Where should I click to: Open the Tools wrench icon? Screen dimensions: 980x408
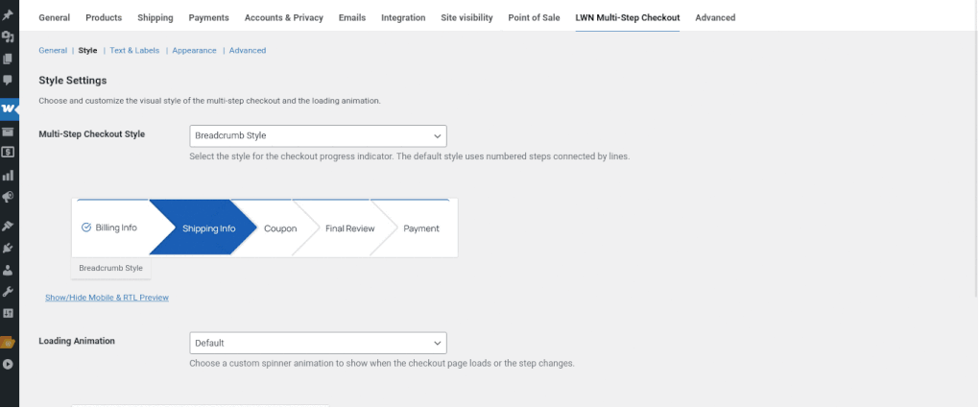[8, 291]
